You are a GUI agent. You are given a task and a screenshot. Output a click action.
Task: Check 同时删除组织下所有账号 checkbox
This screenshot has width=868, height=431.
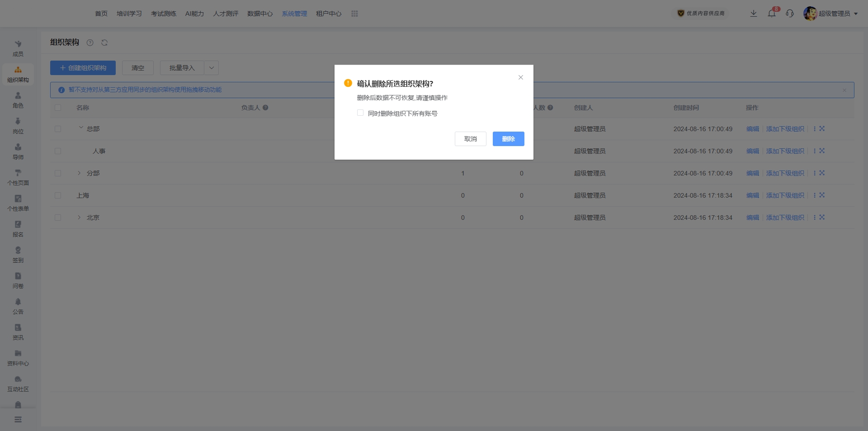coord(360,113)
